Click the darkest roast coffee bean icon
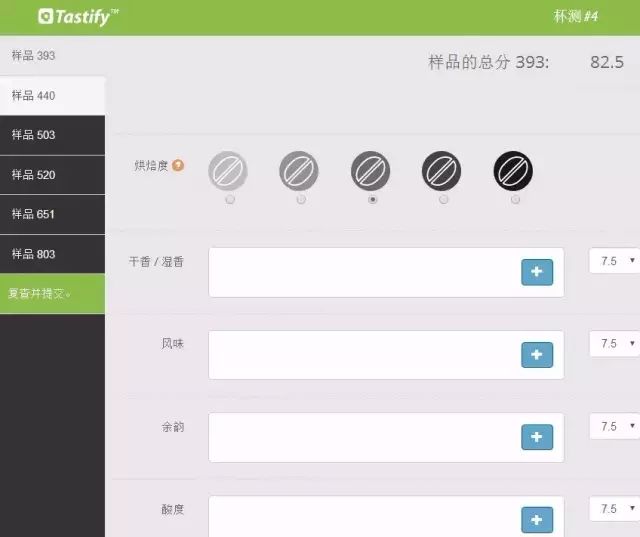The height and width of the screenshot is (537, 640). pyautogui.click(x=513, y=171)
